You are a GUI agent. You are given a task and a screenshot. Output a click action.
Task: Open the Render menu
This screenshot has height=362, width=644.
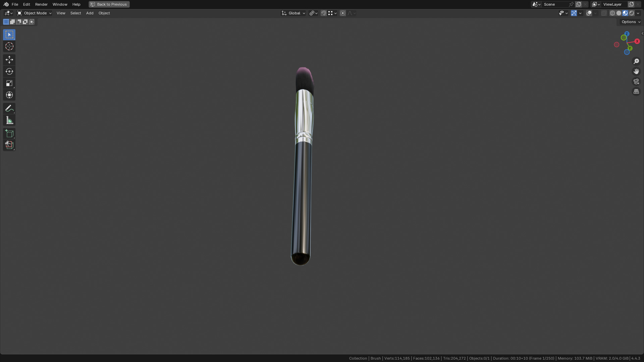click(41, 4)
